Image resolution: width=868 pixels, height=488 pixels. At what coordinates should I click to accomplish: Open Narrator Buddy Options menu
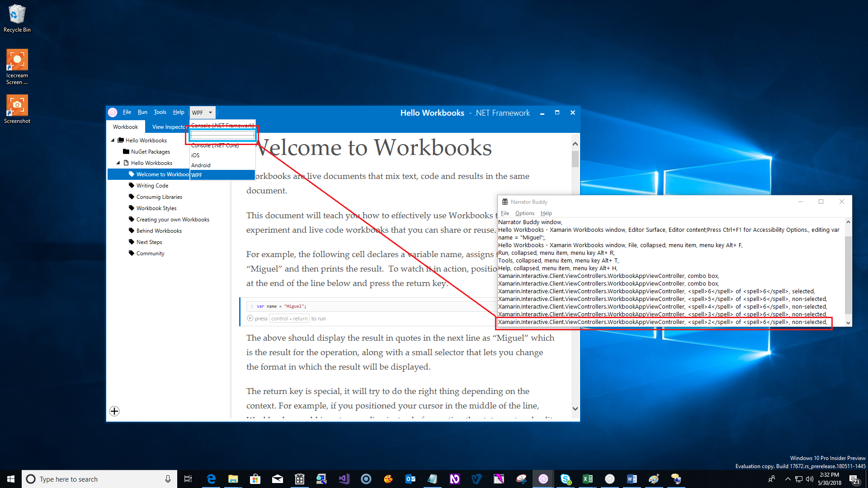click(524, 213)
